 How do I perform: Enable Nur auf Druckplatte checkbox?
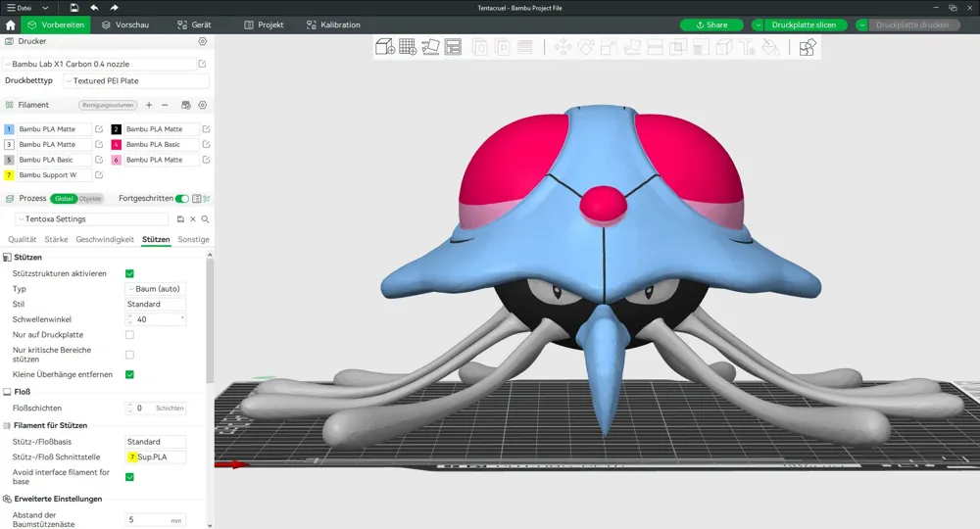[129, 335]
